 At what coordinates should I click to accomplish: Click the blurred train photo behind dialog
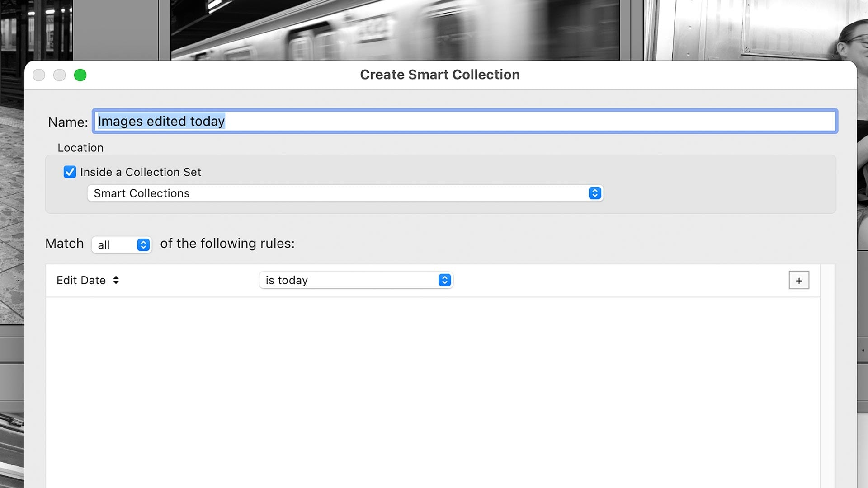[393, 29]
